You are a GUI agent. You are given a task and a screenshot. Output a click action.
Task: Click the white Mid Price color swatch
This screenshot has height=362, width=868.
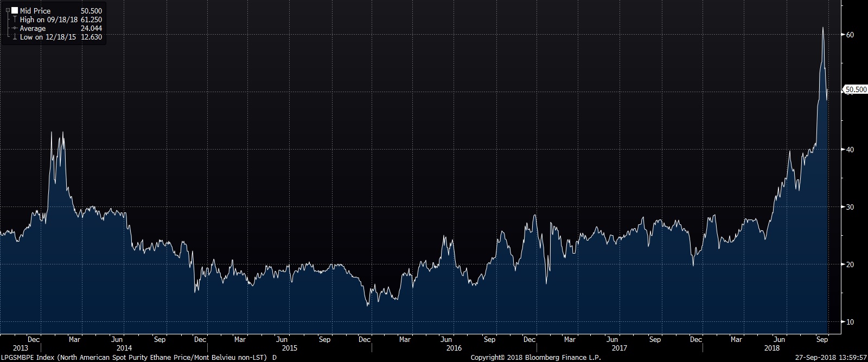15,10
